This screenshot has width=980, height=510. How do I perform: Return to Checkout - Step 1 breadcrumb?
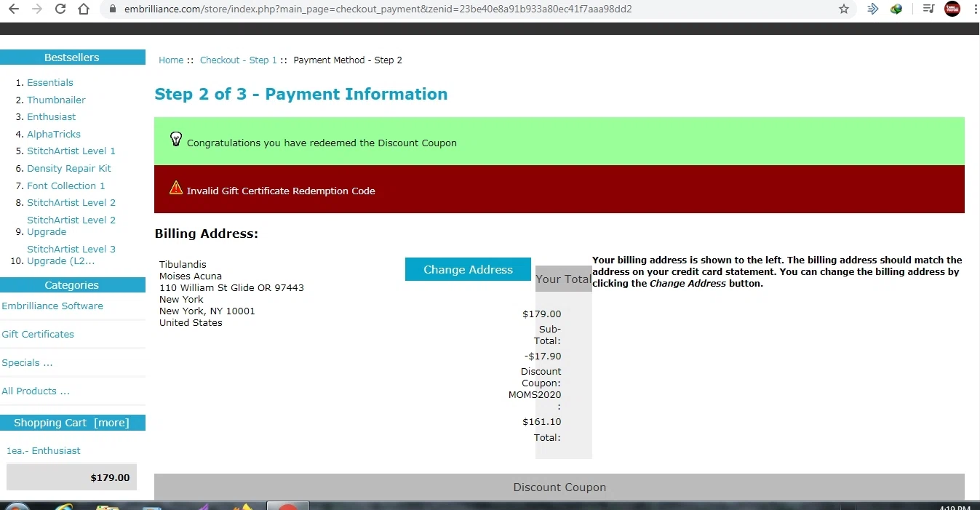click(x=239, y=60)
